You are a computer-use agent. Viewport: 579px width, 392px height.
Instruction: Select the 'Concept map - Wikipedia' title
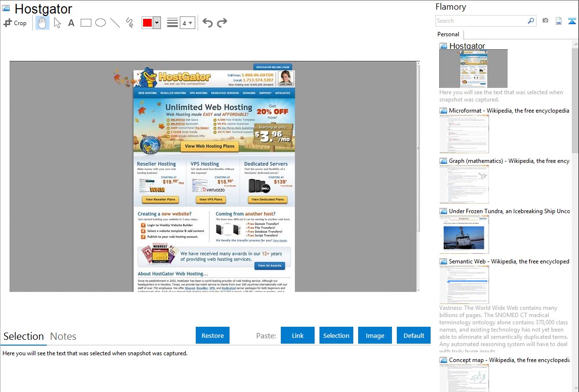[x=509, y=360]
